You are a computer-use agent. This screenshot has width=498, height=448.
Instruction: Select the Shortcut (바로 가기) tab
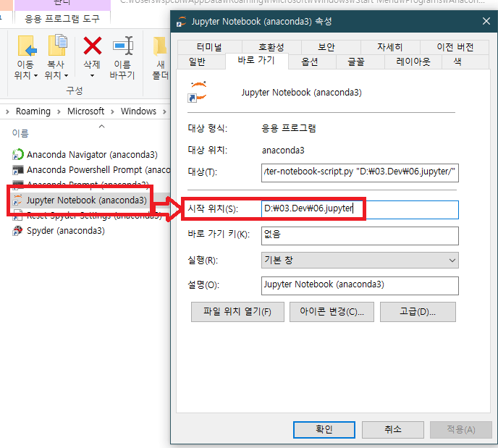coord(256,60)
